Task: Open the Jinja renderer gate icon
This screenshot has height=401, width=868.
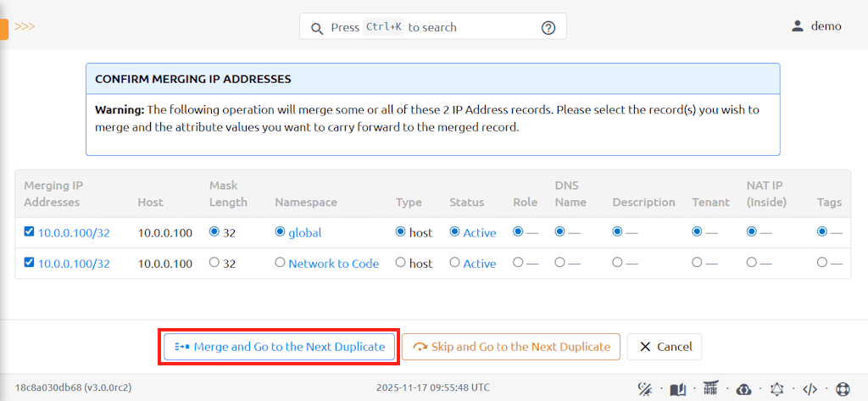Action: click(x=710, y=389)
